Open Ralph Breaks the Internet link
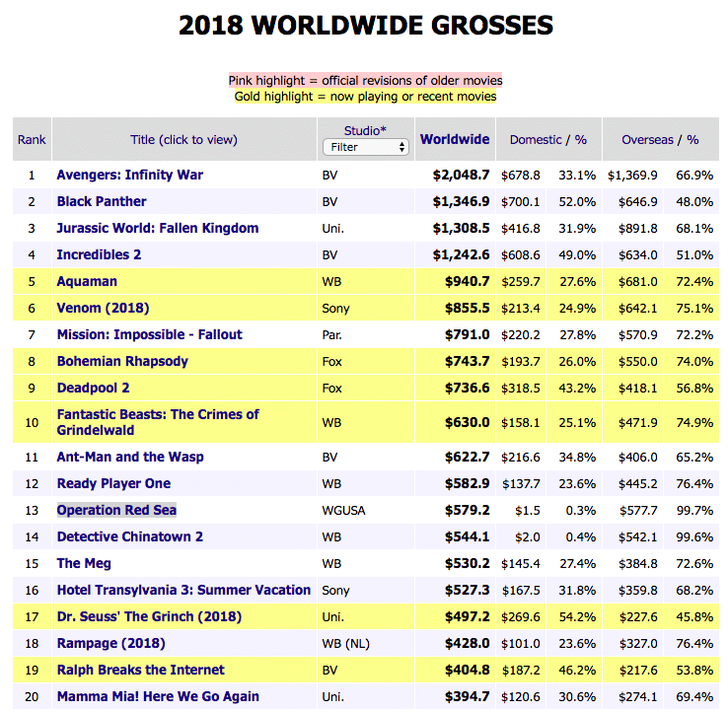The height and width of the screenshot is (712, 728). pyautogui.click(x=141, y=670)
